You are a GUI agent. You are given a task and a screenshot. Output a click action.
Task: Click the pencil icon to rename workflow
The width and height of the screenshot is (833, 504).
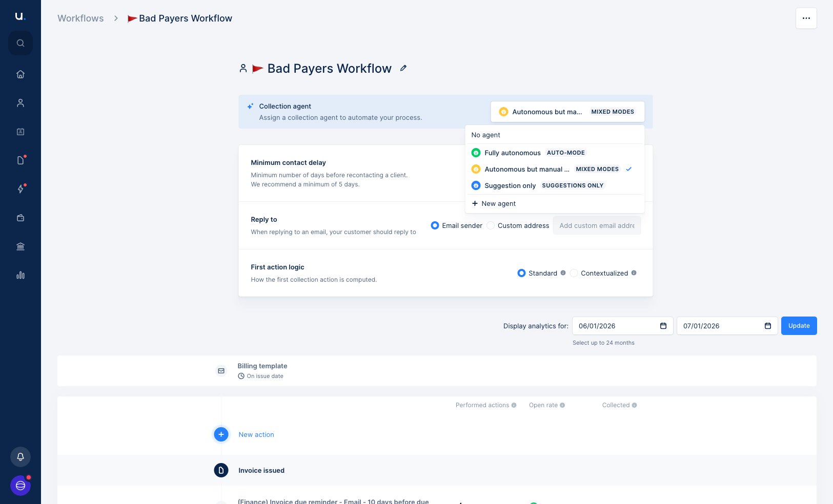pos(403,68)
